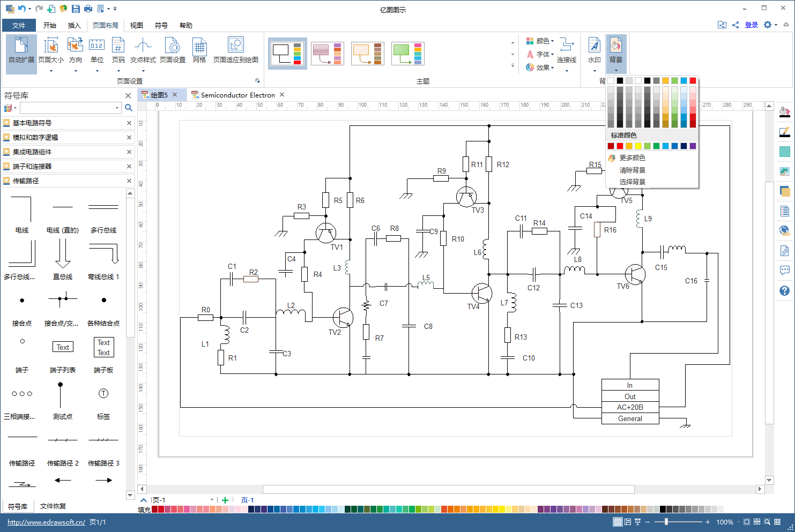The width and height of the screenshot is (795, 532).
Task: Open the line pencil panel in right sidebar
Action: (784, 132)
